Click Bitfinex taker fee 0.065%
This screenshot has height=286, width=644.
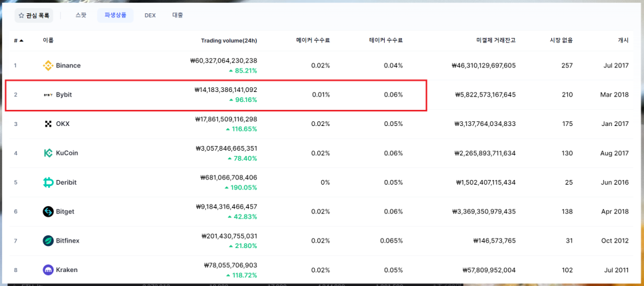(x=391, y=241)
